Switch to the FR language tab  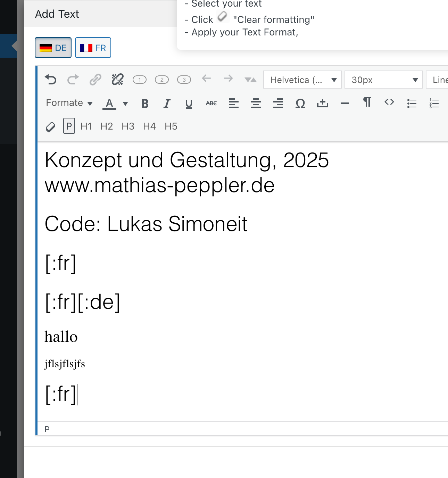pos(93,48)
